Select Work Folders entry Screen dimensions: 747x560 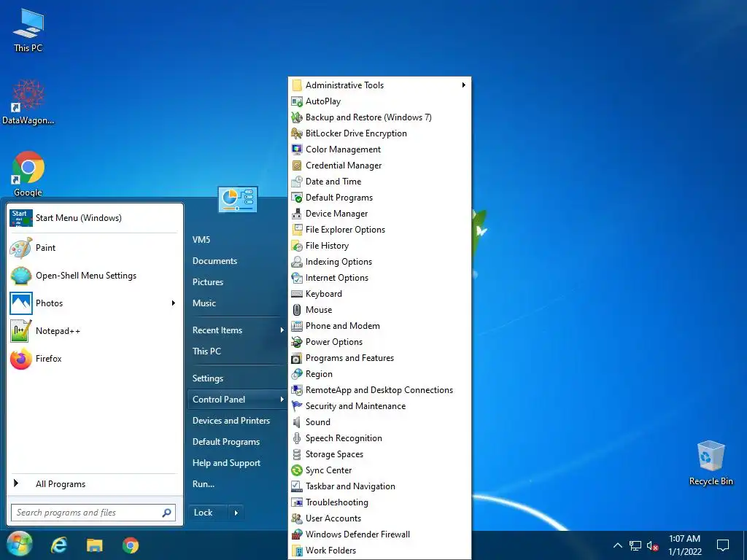(x=379, y=551)
